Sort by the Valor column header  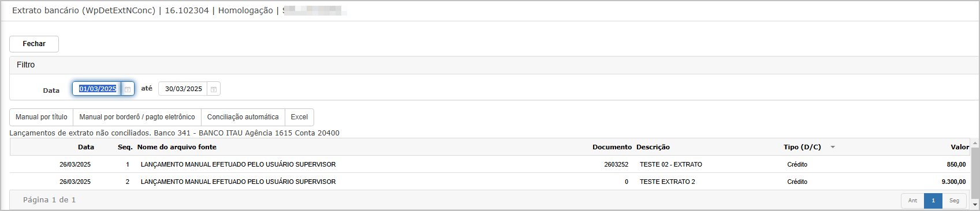[960, 147]
